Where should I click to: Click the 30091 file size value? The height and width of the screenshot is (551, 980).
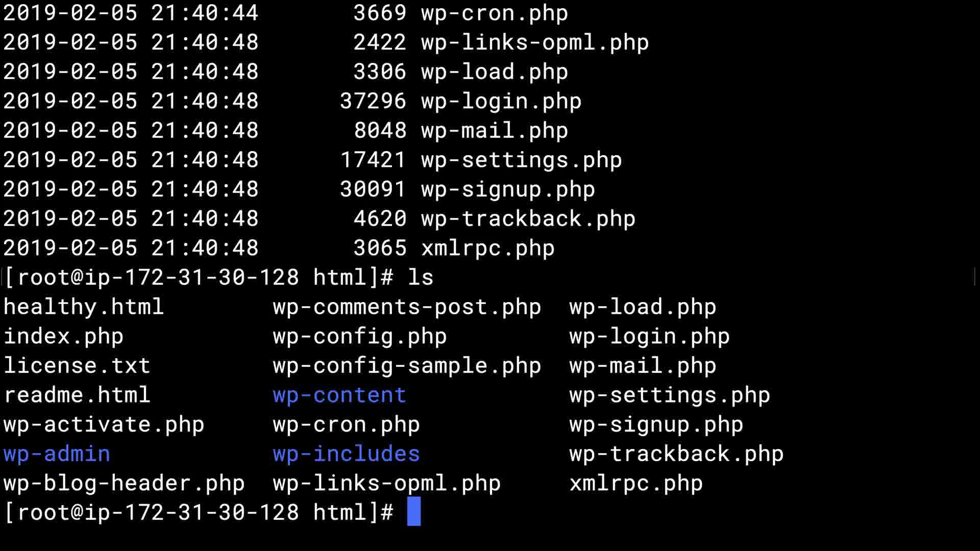tap(373, 189)
